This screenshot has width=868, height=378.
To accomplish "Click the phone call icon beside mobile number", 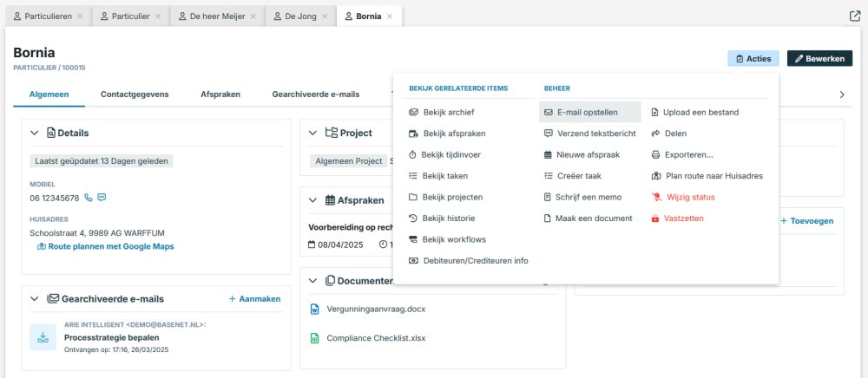I will click(x=89, y=198).
